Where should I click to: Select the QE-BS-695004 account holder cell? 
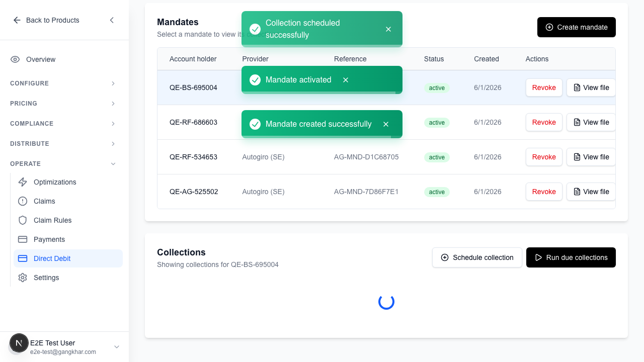pyautogui.click(x=193, y=87)
